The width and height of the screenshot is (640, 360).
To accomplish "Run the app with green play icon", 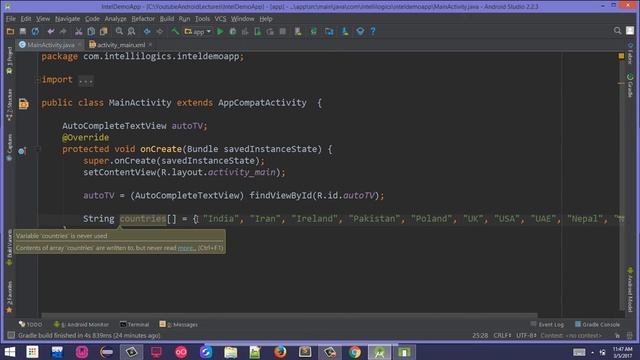I will [220, 31].
